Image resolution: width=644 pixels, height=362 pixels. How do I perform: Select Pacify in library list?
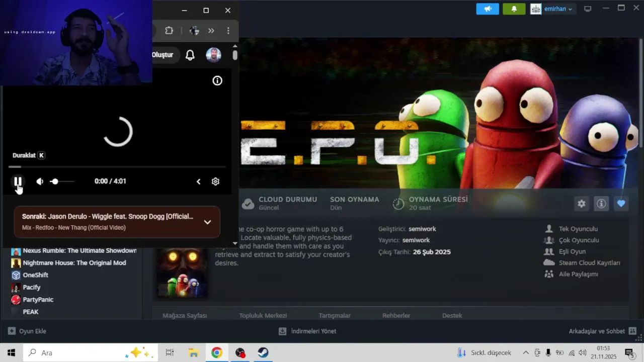coord(26,287)
